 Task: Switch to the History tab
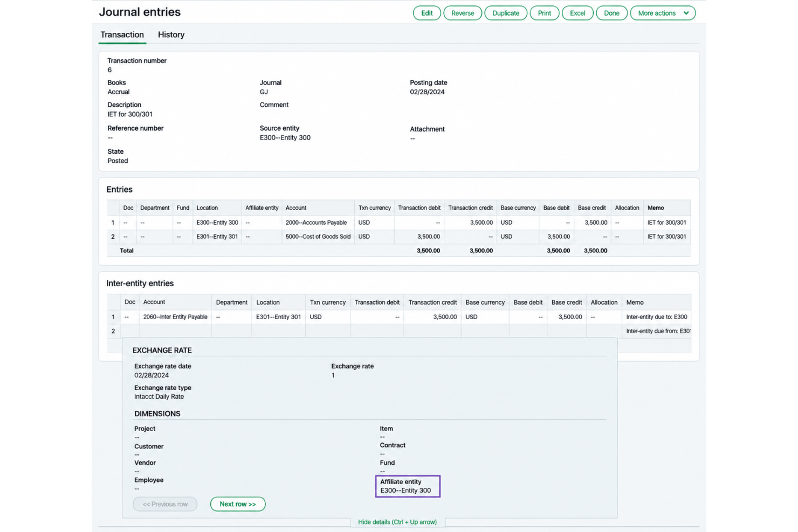coord(171,34)
